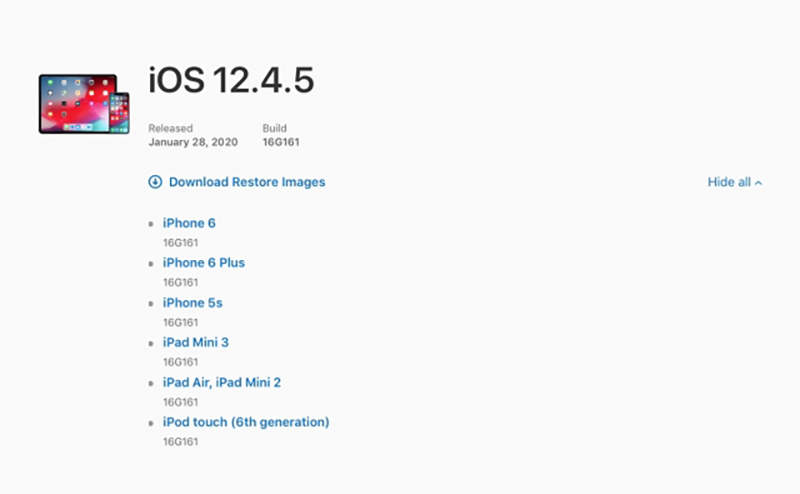Choose the iPad Mini 3 restore image
Viewport: 800px width, 494px height.
click(x=195, y=342)
